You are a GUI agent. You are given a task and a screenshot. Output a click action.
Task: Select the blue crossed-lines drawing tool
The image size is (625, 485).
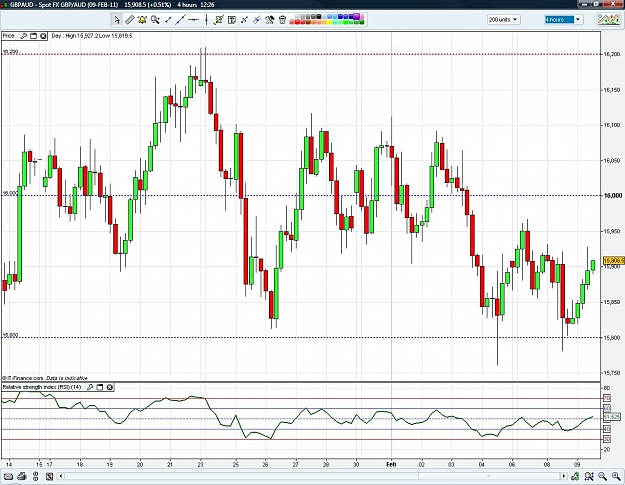click(x=244, y=20)
